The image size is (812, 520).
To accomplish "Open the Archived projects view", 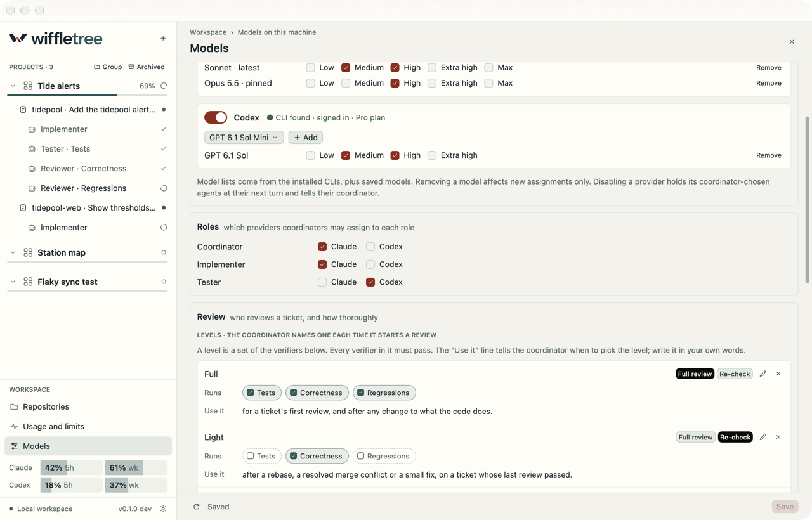I will click(x=147, y=67).
